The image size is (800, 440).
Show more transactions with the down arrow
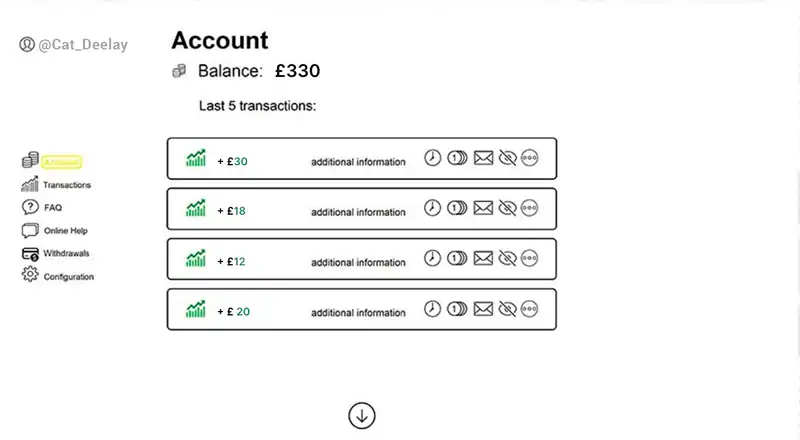pos(362,415)
